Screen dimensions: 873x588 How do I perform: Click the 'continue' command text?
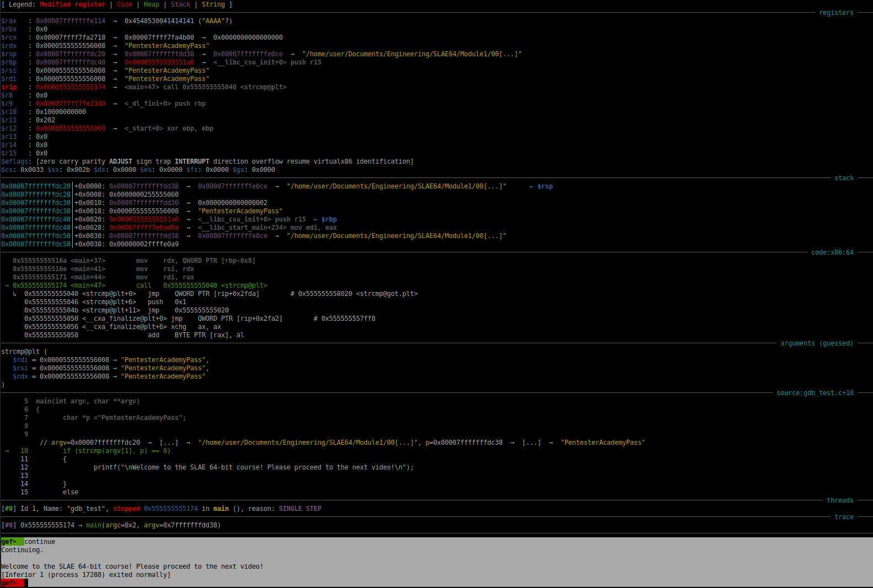point(40,542)
